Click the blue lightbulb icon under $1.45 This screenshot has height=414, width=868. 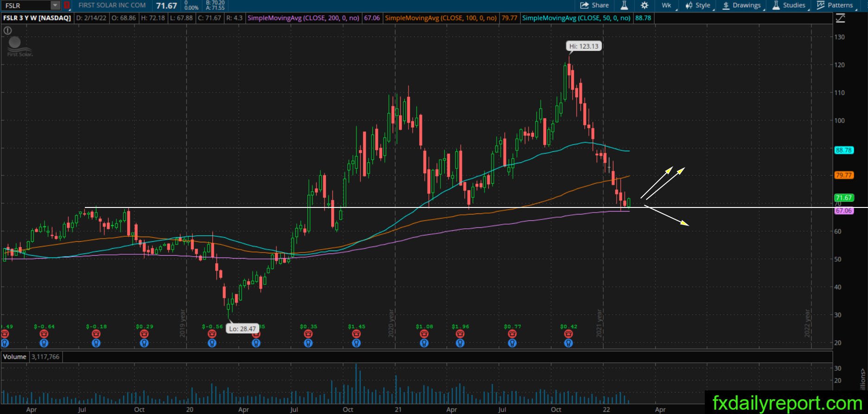[356, 343]
